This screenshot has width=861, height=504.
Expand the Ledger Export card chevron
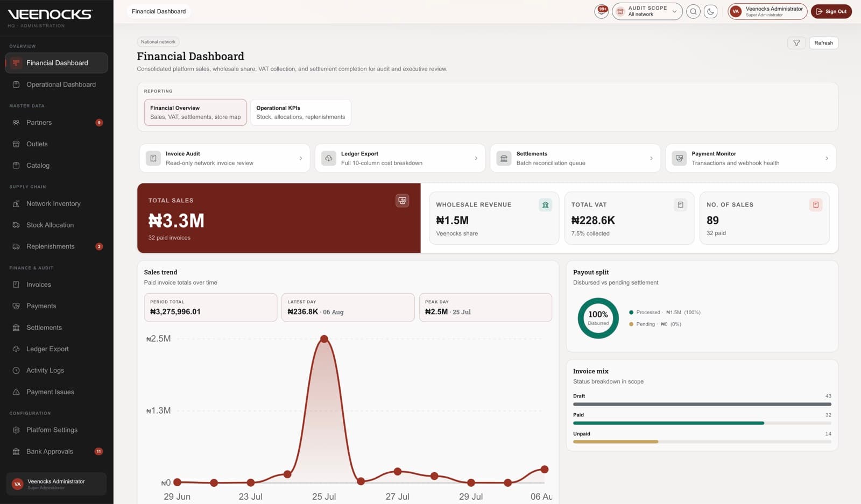476,159
